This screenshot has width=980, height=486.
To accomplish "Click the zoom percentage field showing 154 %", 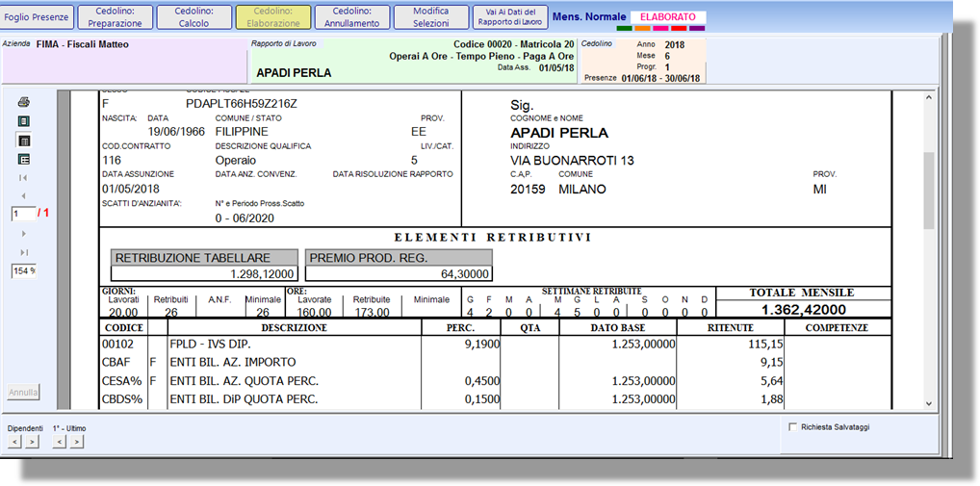I will pos(24,271).
